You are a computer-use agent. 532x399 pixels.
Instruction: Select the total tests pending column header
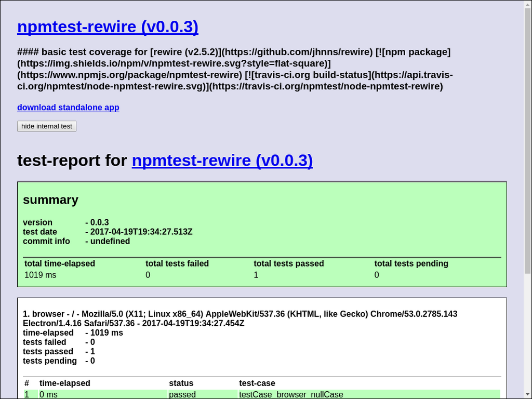411,263
